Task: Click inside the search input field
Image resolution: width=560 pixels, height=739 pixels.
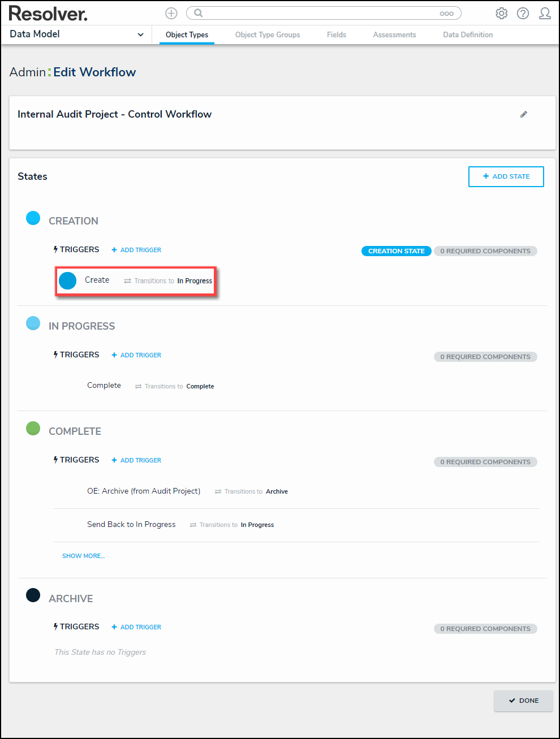Action: [x=317, y=13]
